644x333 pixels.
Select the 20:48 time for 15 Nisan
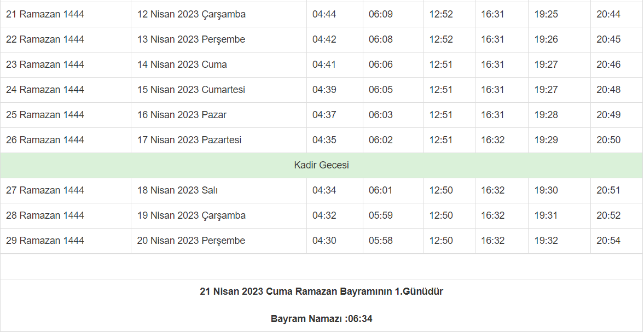[608, 90]
